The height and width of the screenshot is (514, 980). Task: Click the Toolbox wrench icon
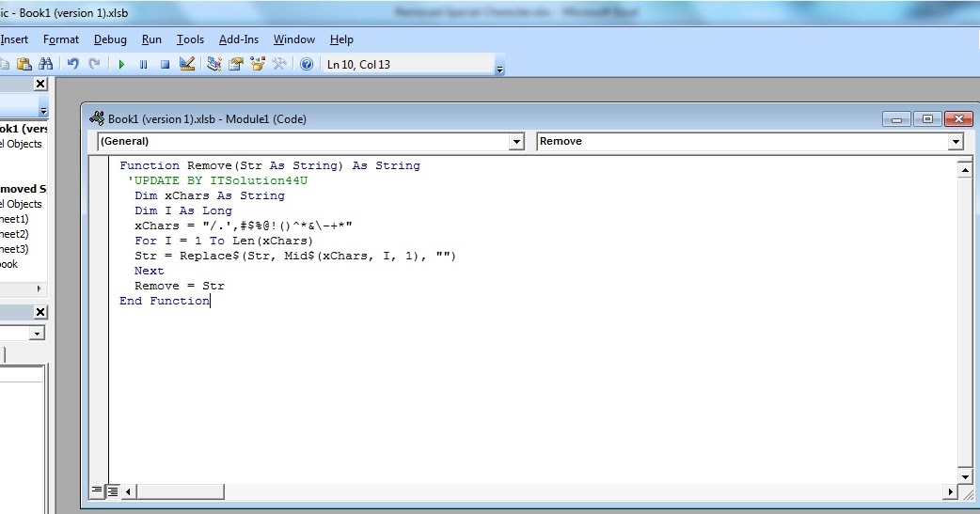click(279, 64)
